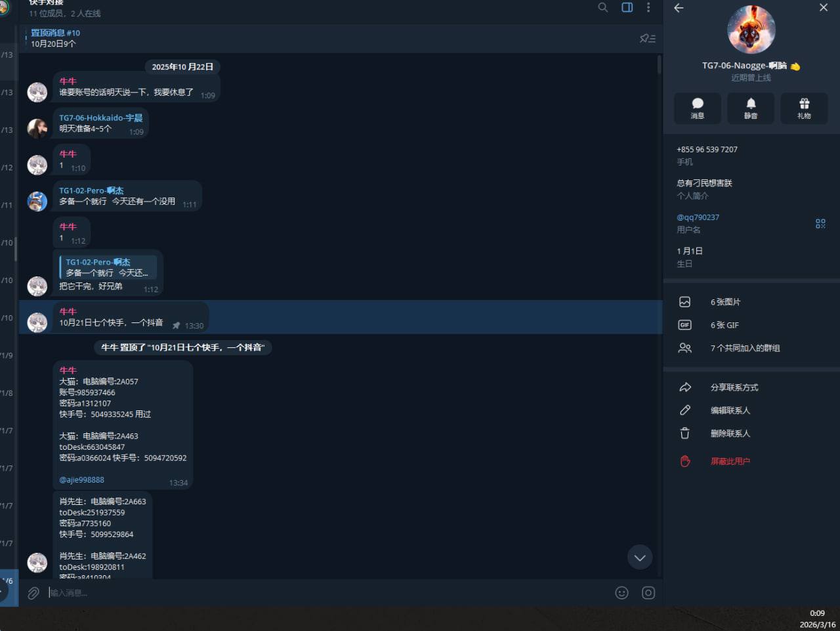Viewport: 840px width, 631px height.
Task: Click the @ajie998888 mention
Action: (x=81, y=480)
